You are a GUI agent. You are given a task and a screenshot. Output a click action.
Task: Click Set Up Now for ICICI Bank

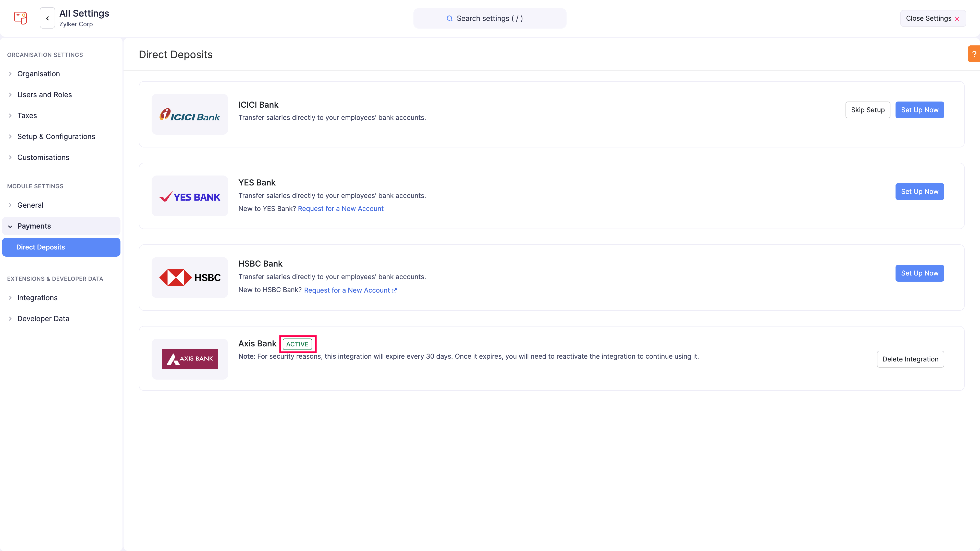click(920, 110)
